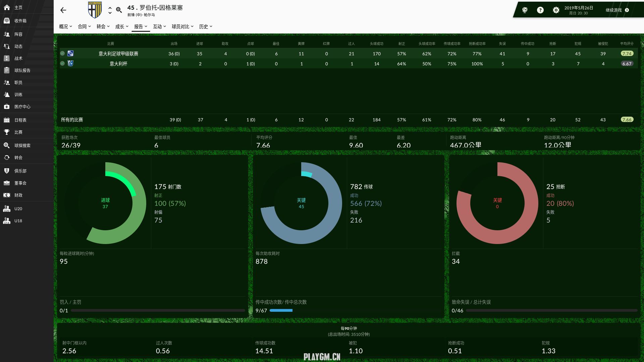644x362 pixels.
Task: Expand the 合同 dropdown menu
Action: [x=84, y=26]
